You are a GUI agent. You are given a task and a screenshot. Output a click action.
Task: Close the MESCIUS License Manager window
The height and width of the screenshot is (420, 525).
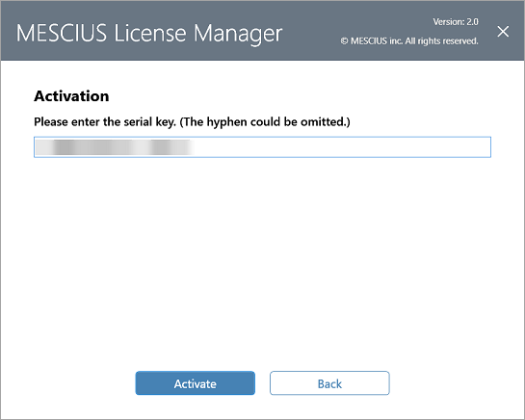503,32
